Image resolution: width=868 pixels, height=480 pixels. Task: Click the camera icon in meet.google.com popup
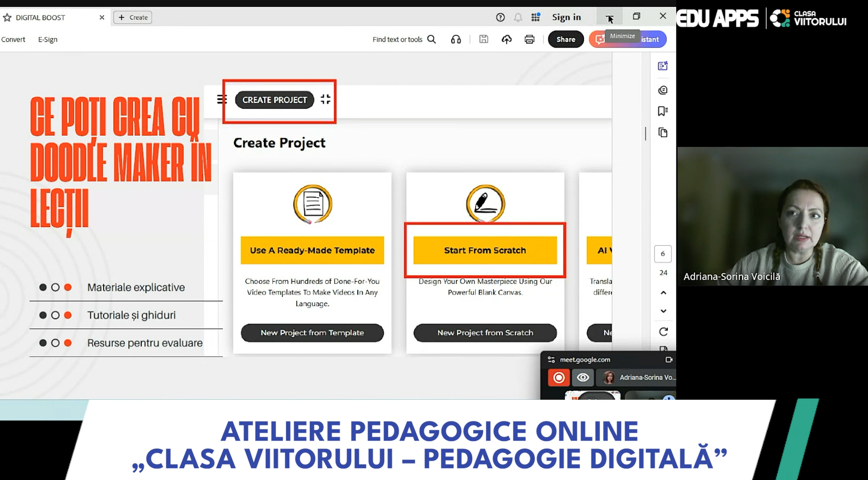tap(669, 360)
